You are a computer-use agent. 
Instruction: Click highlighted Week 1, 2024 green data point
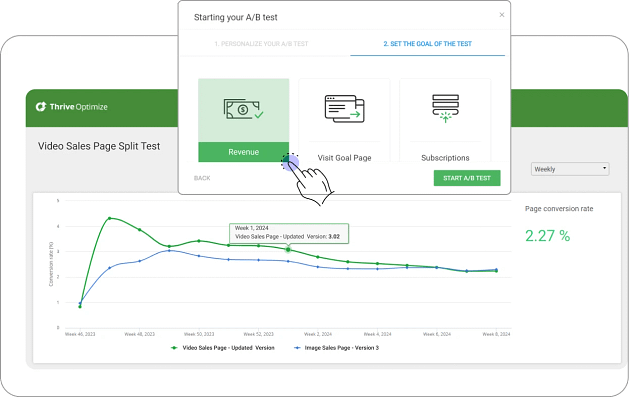pos(288,250)
